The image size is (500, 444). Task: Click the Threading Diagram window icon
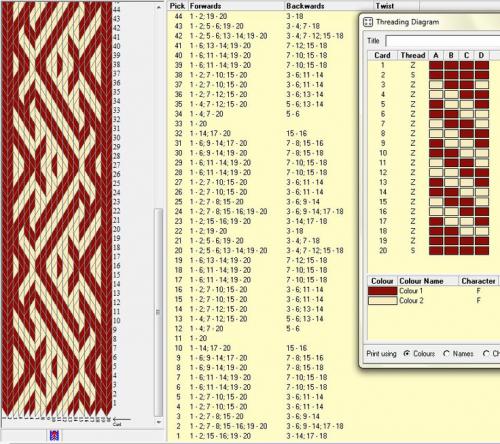(368, 22)
